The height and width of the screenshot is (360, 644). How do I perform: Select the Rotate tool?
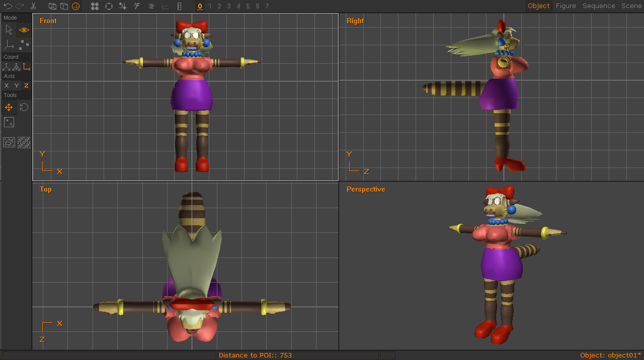coord(24,107)
